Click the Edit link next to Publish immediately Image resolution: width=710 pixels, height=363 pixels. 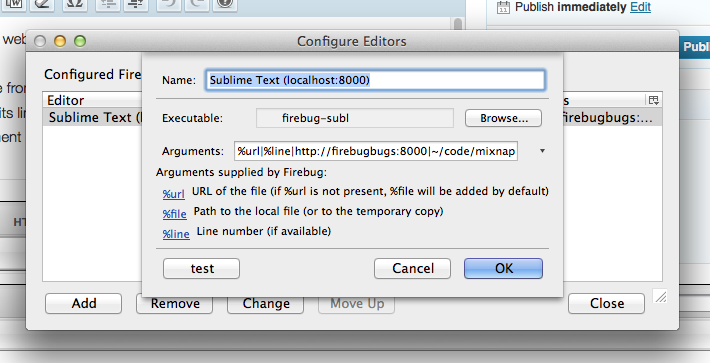tap(640, 7)
